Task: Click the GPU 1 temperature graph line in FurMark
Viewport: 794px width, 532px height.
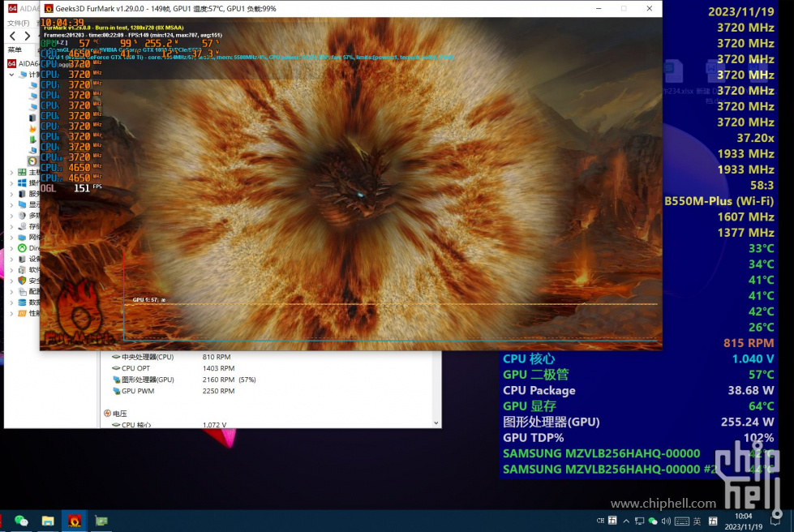Action: coord(390,304)
